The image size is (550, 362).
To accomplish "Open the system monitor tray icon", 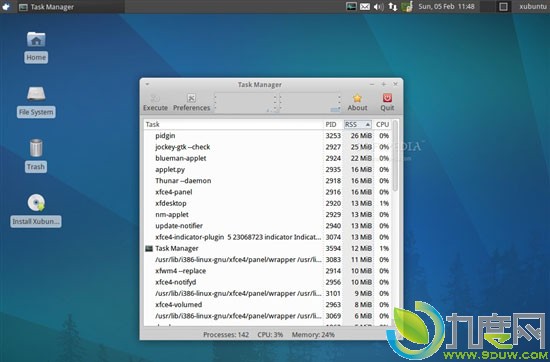I will point(351,6).
